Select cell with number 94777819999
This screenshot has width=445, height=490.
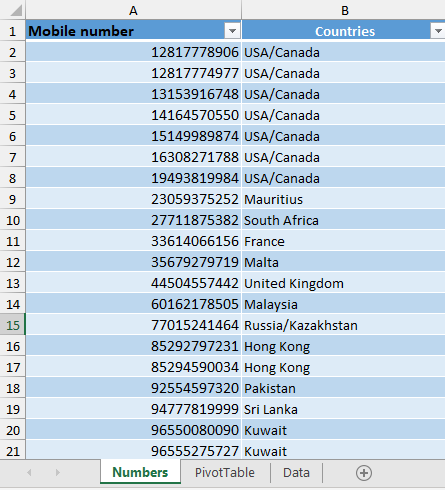pos(133,409)
